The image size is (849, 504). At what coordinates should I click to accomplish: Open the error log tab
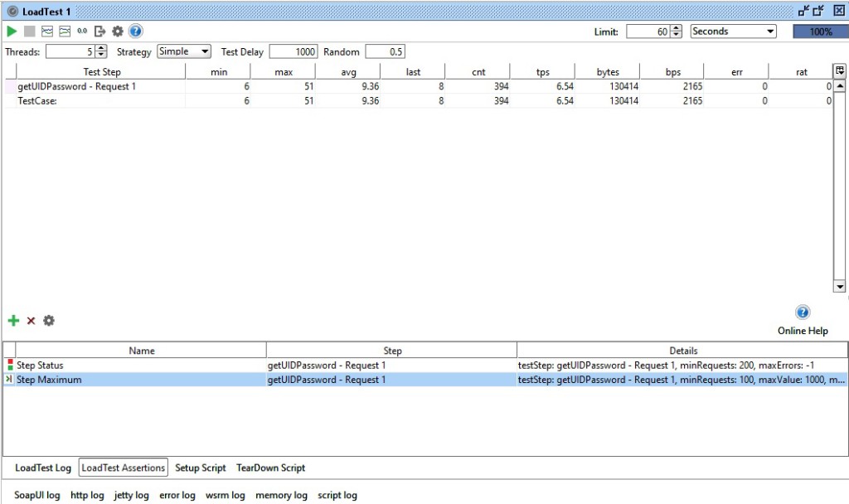(x=177, y=496)
